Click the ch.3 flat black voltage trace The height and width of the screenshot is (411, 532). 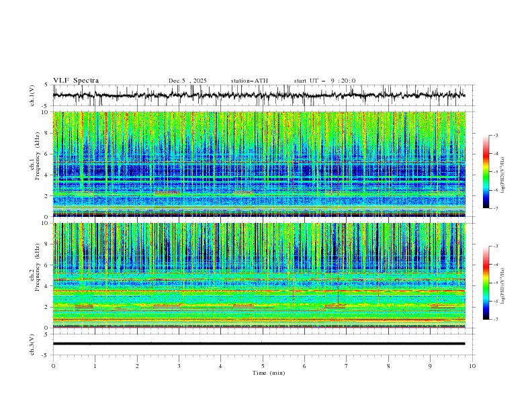[x=259, y=344]
